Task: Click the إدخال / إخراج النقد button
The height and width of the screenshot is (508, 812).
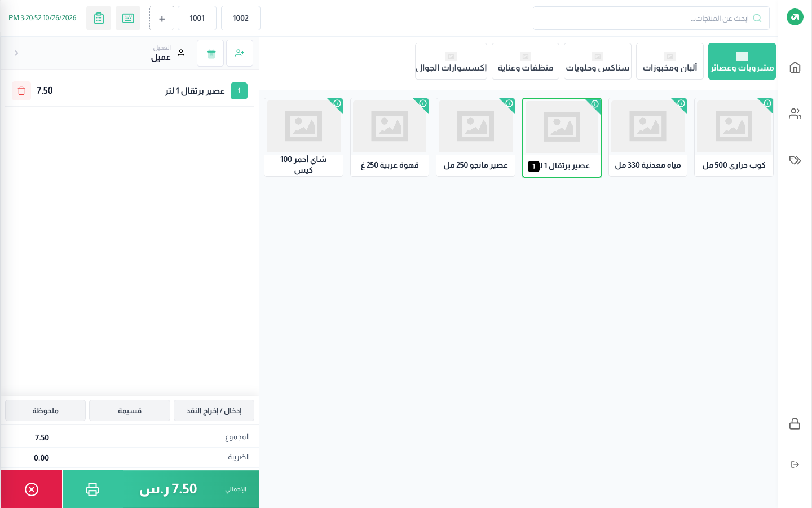Action: pos(214,410)
